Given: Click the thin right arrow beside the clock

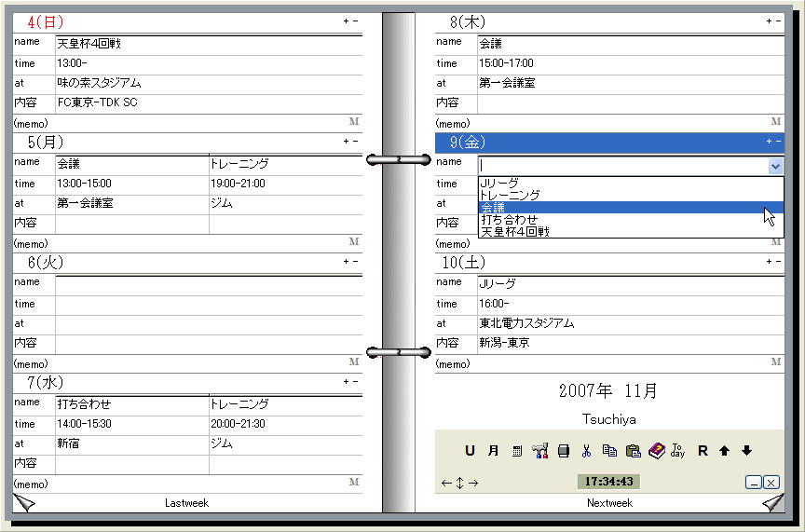Looking at the screenshot, I should pos(473,483).
